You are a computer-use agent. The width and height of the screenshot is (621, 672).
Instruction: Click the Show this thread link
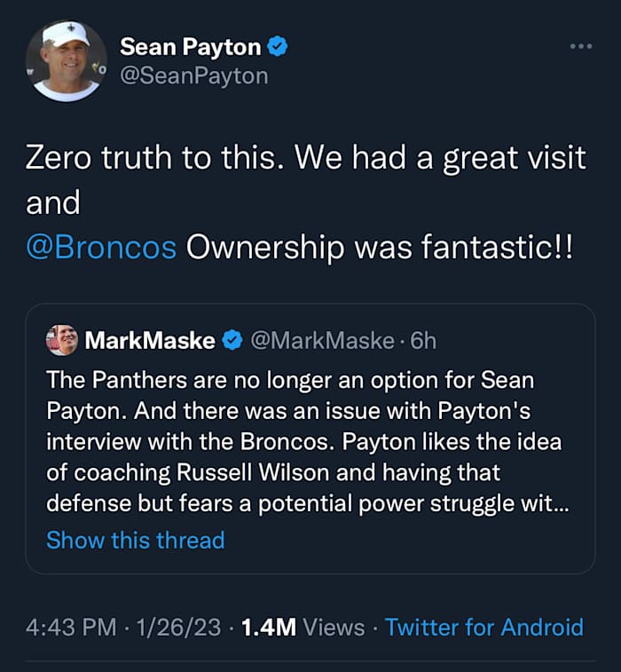coord(135,540)
